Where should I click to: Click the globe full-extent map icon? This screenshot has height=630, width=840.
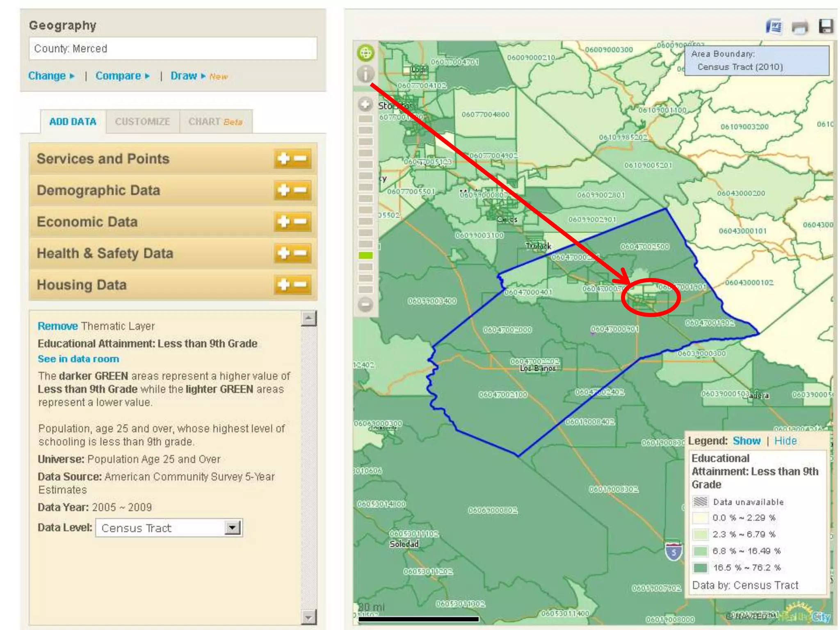(365, 52)
